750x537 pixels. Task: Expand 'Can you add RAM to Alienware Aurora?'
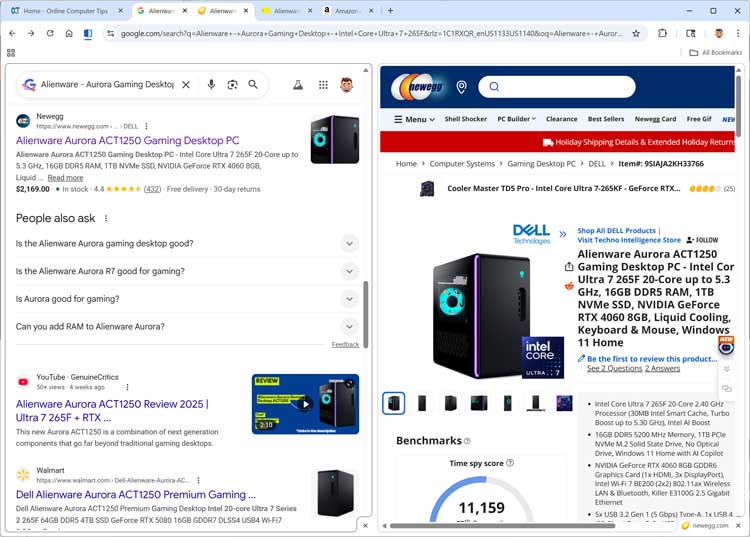point(350,327)
